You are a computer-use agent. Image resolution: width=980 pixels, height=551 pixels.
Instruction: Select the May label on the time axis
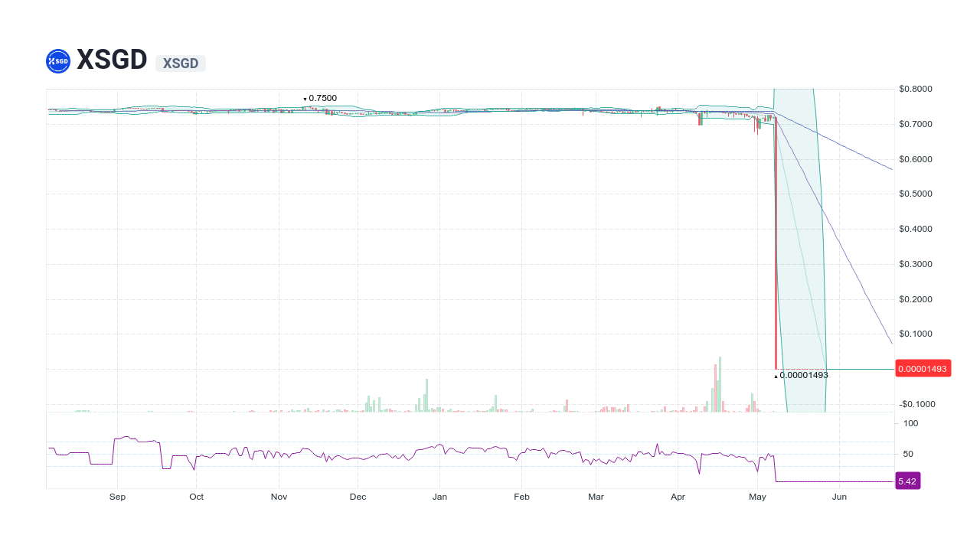[757, 496]
